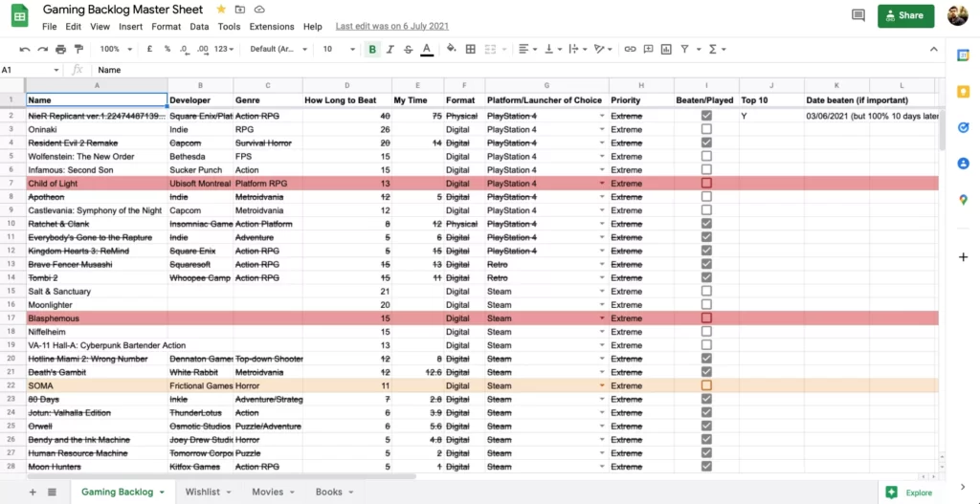This screenshot has width=980, height=504.
Task: Format as percent icon
Action: point(167,49)
